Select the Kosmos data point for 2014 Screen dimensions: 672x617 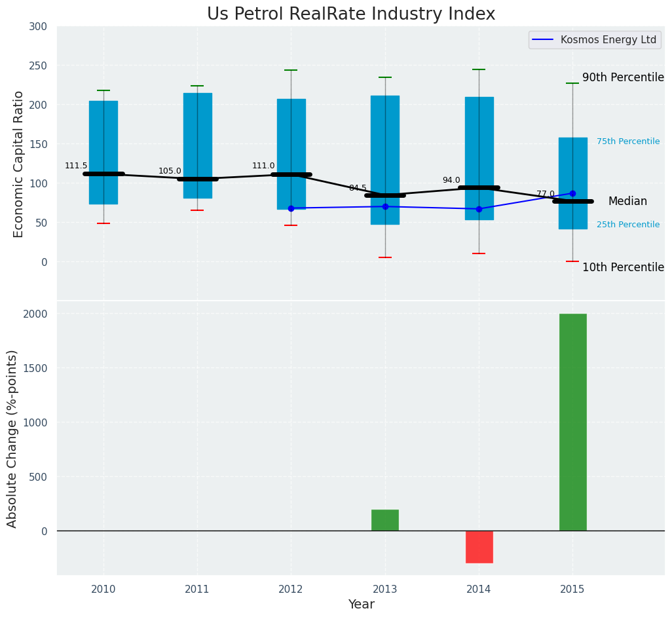tap(479, 209)
